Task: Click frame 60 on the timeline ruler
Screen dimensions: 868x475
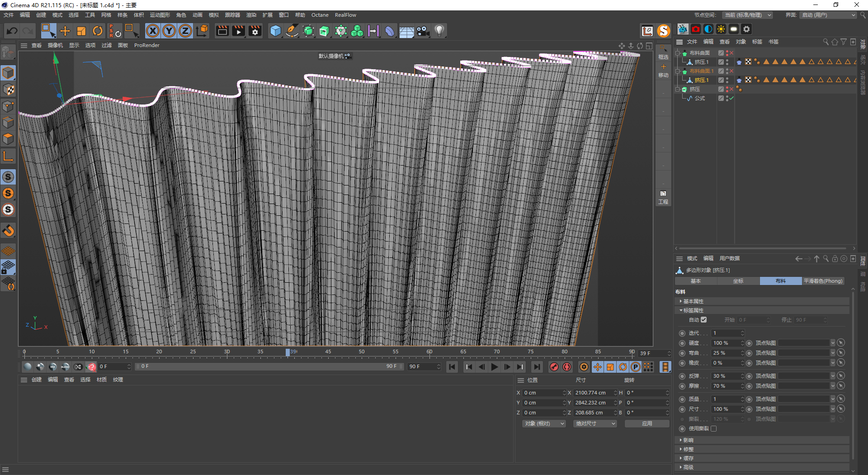Action: (x=429, y=352)
